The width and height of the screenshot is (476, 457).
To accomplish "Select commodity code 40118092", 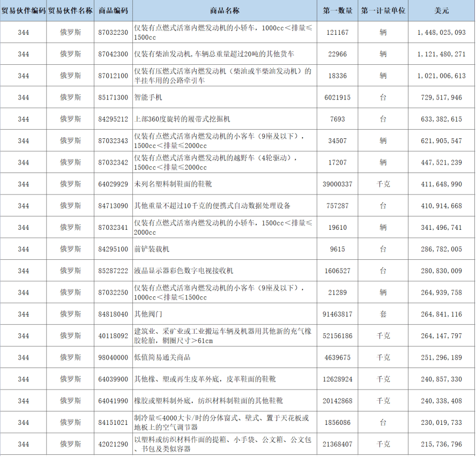I will click(x=113, y=336).
